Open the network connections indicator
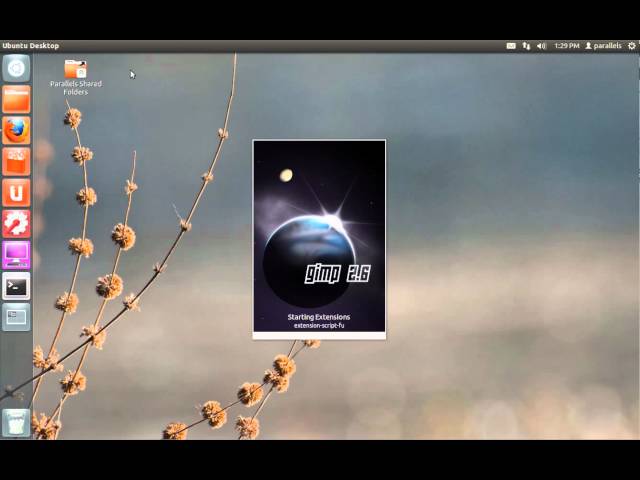 526,46
